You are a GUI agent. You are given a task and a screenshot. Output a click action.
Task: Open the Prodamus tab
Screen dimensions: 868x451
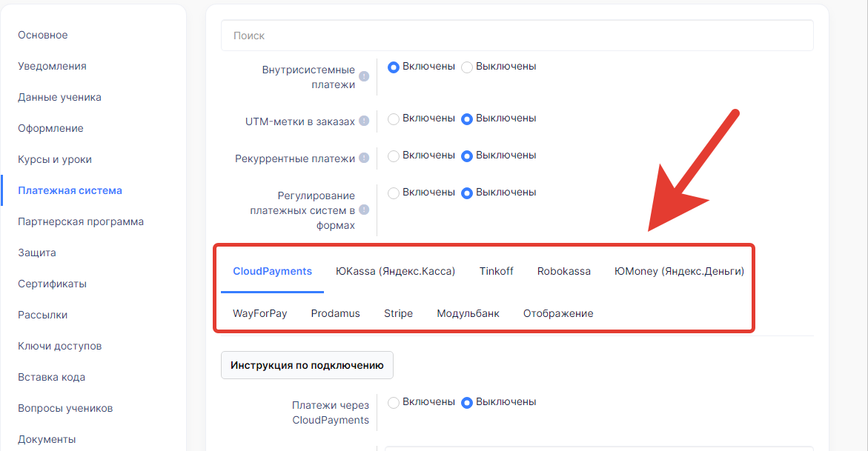tap(336, 313)
